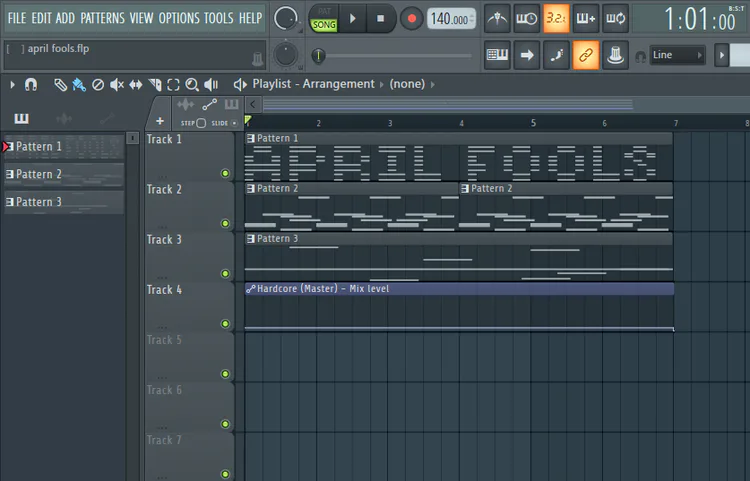Select the Mute tool
Image resolution: width=750 pixels, height=481 pixels.
click(117, 85)
